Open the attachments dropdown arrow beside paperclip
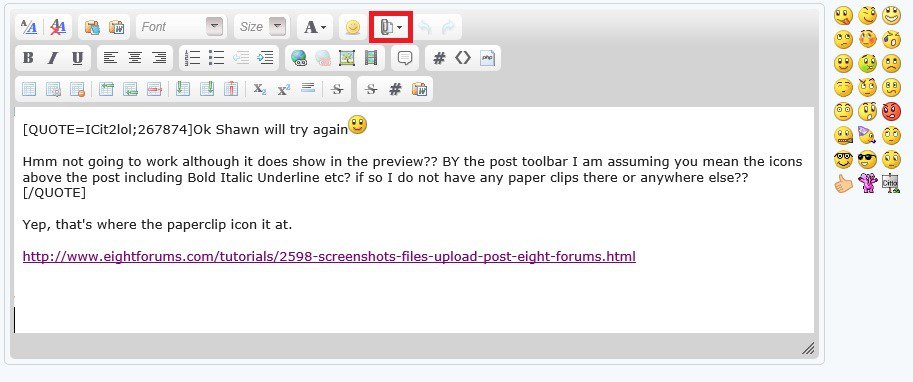 coord(399,27)
